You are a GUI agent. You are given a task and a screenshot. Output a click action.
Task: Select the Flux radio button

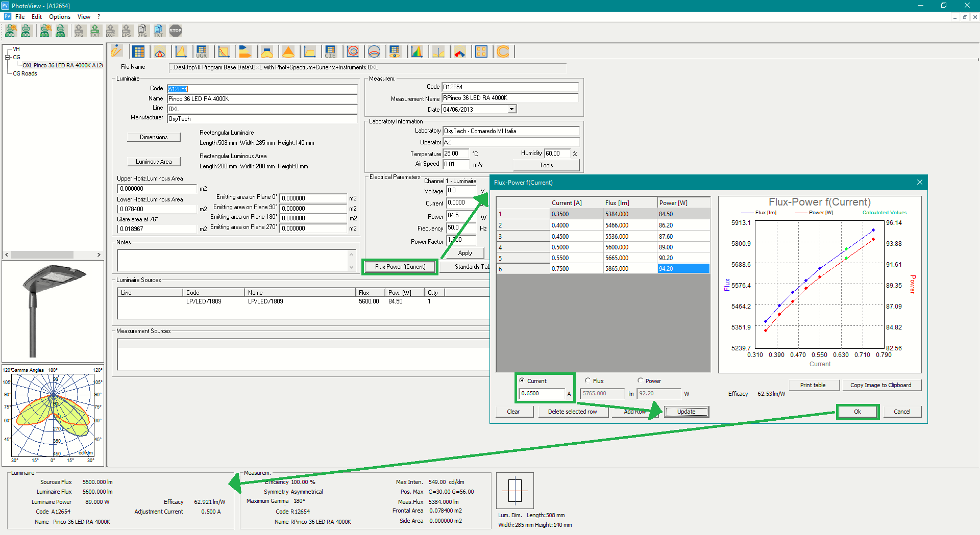587,380
